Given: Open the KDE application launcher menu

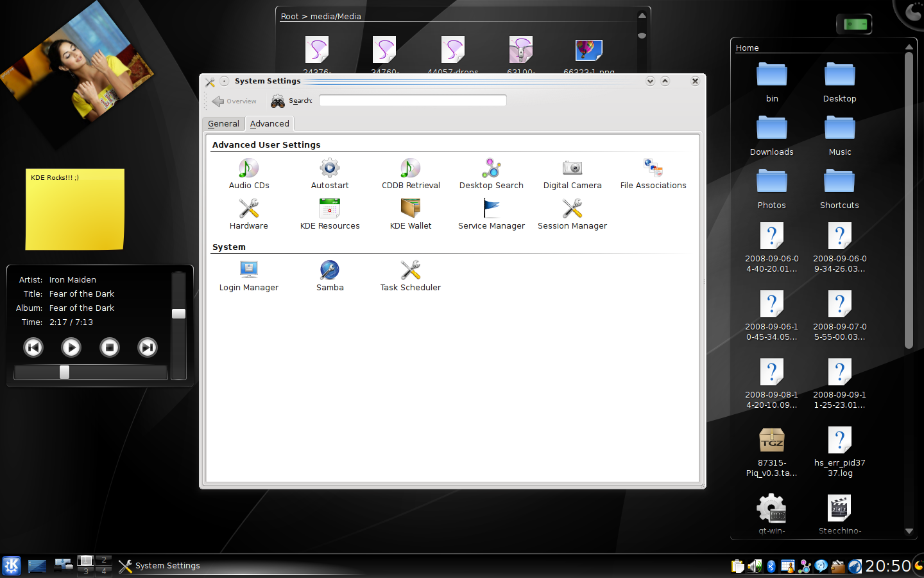Looking at the screenshot, I should pos(12,566).
